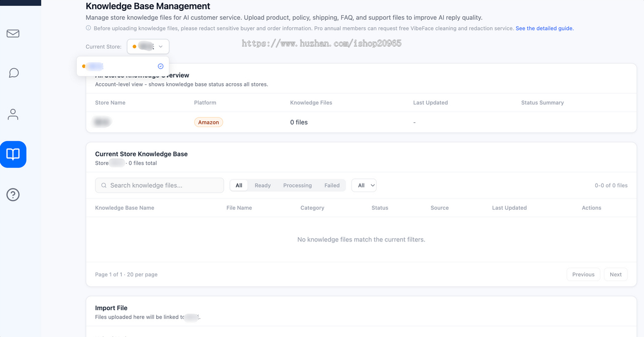Click the '0-0 of 0 files' counter
Viewport: 644px width, 337px height.
pyautogui.click(x=611, y=185)
